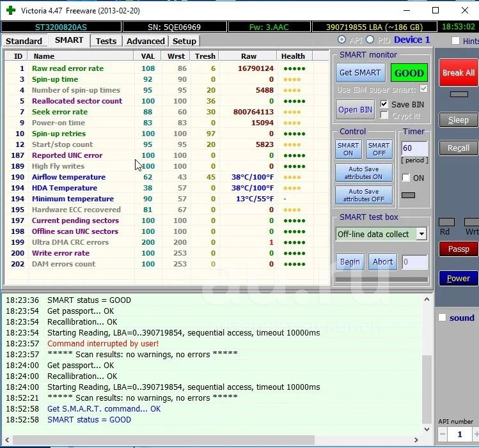Click the SMART test box number field
Viewport: 479px width, 448px height.
[x=414, y=262]
